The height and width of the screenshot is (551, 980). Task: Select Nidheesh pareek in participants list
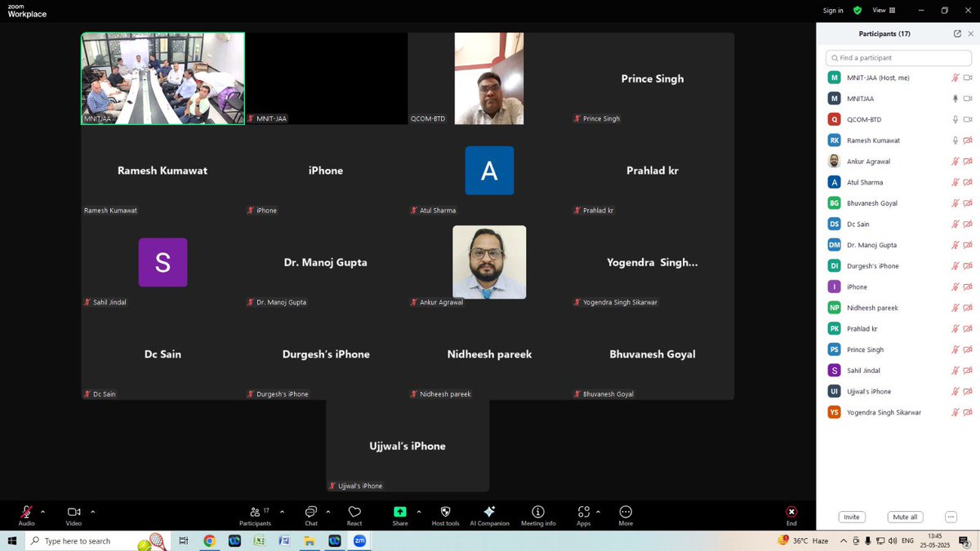click(x=898, y=308)
